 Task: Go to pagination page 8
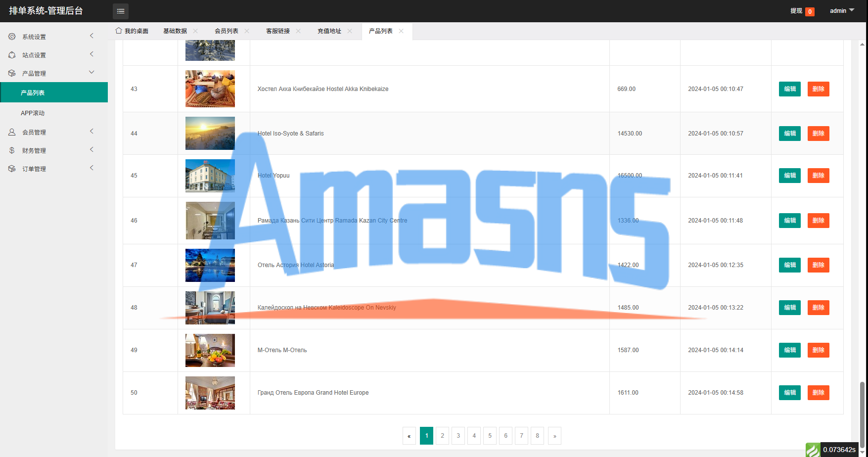coord(537,436)
